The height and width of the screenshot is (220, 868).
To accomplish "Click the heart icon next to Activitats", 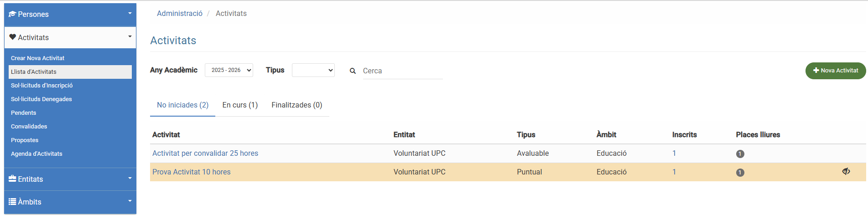I will (13, 37).
